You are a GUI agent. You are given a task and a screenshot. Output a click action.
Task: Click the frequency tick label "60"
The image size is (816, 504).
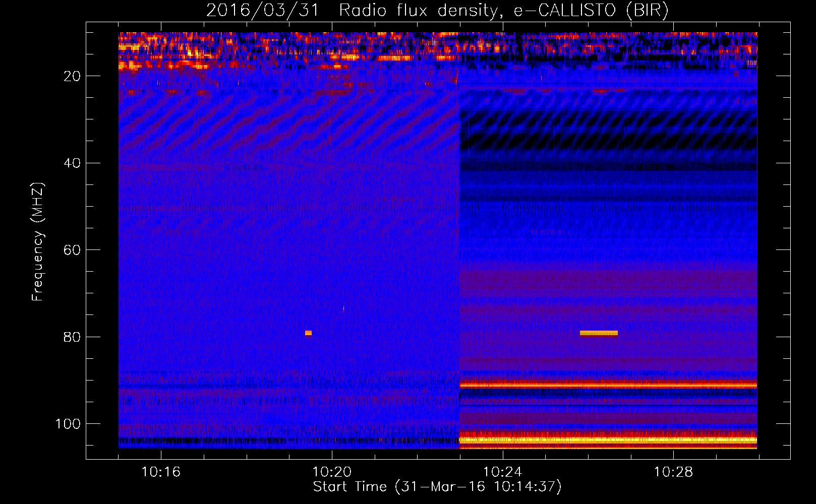72,250
